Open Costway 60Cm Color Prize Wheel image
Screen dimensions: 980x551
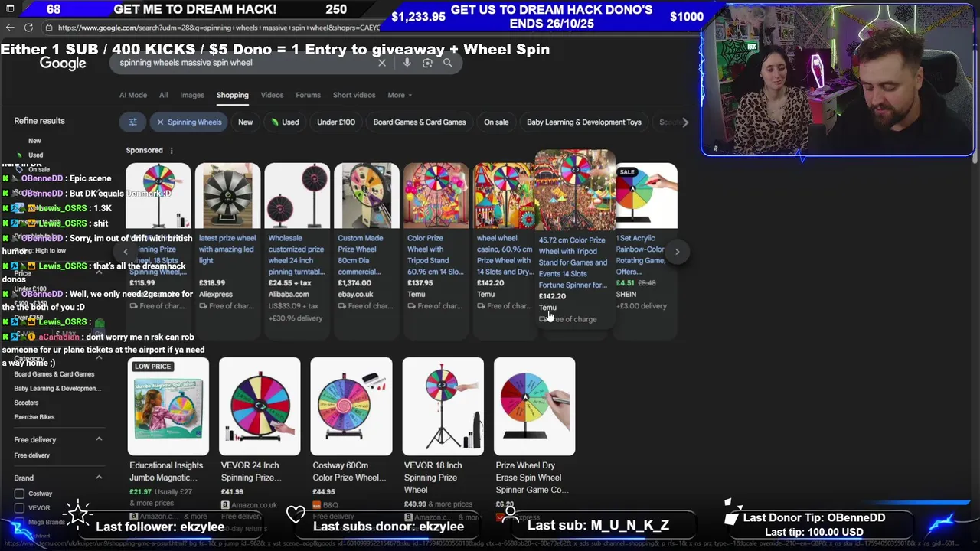tap(351, 406)
